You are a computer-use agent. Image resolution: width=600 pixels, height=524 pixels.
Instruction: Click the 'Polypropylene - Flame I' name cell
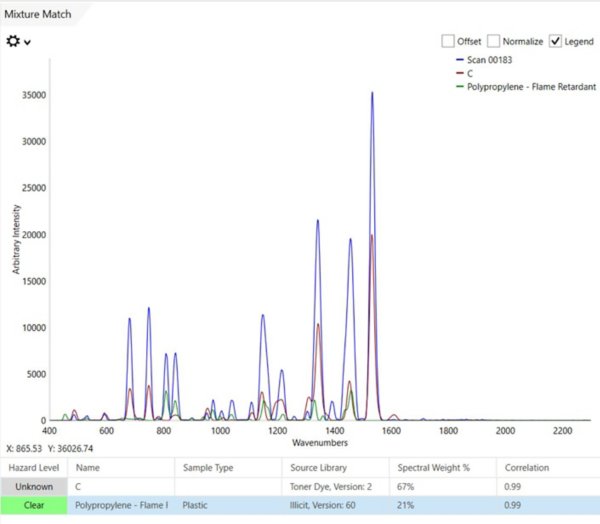(x=121, y=505)
